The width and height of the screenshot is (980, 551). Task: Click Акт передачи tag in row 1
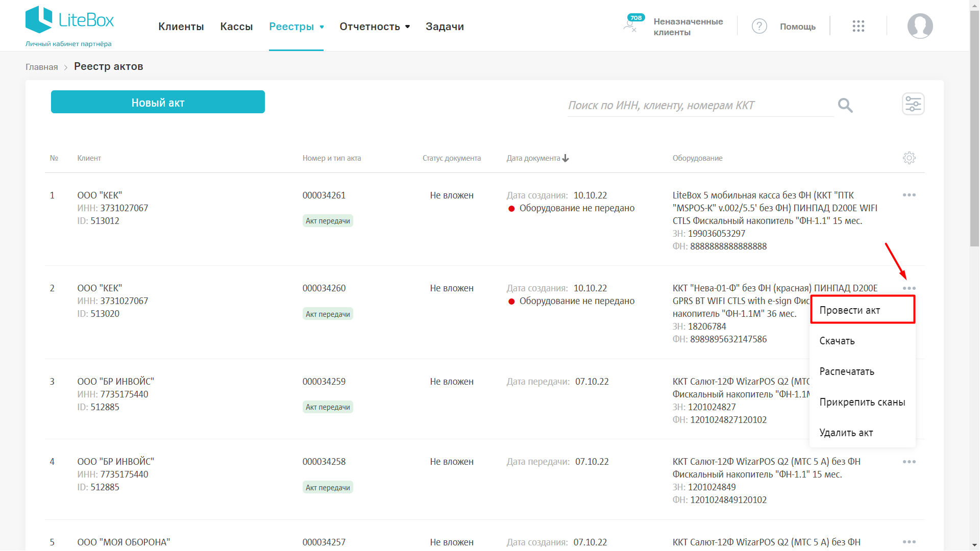pos(328,221)
